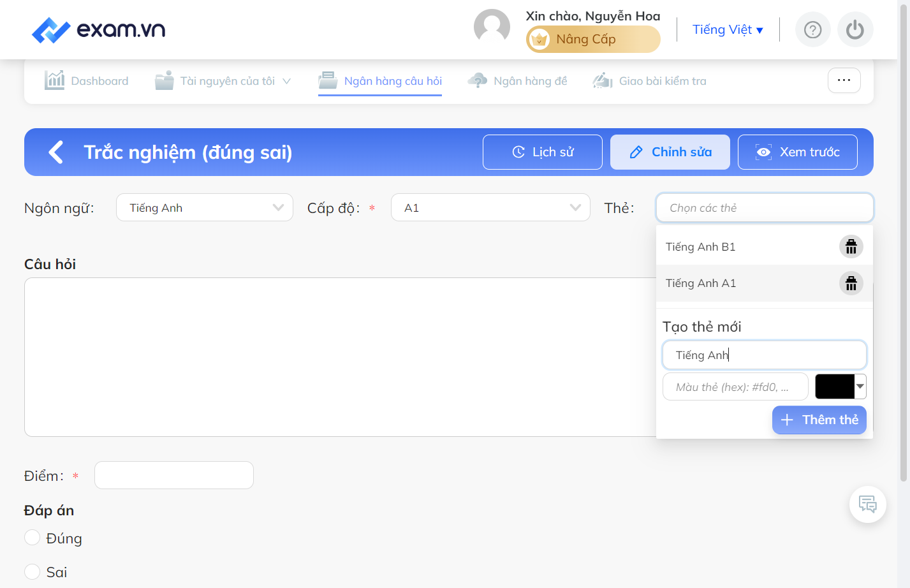Open the three-dot more menu
This screenshot has height=588, width=910.
click(x=844, y=80)
